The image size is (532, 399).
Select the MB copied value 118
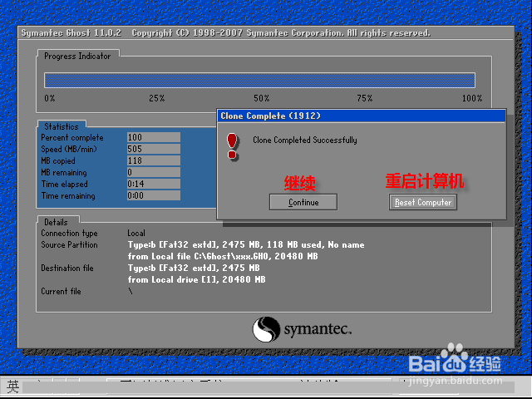153,160
